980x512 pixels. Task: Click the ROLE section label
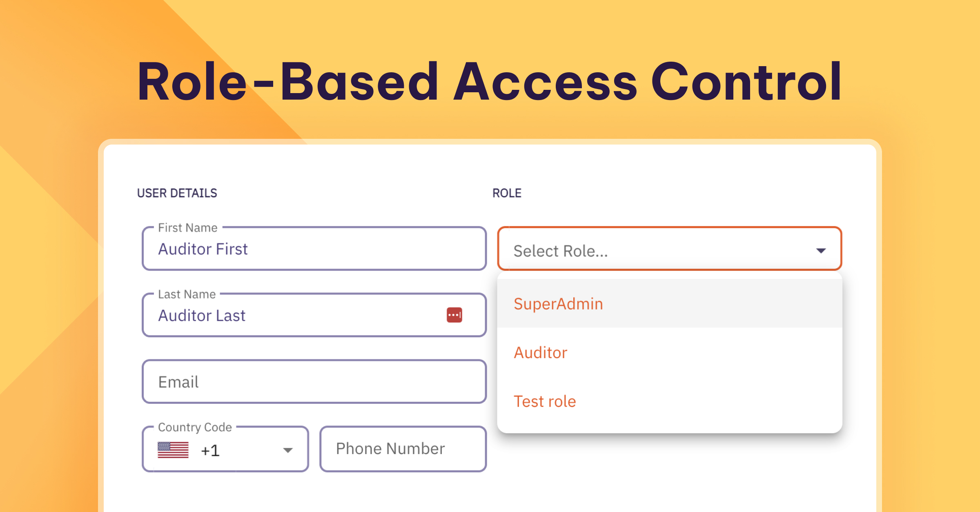(507, 192)
